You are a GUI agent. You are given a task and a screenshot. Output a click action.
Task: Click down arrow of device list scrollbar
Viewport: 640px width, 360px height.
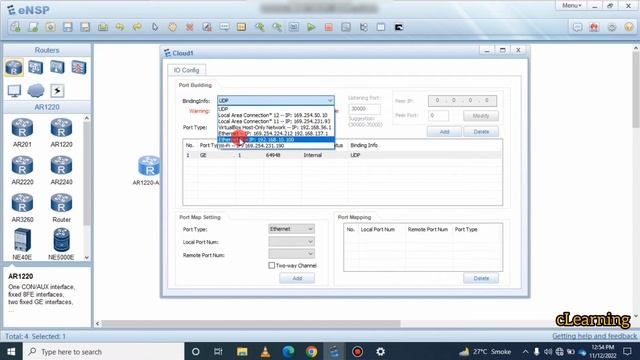(x=87, y=258)
